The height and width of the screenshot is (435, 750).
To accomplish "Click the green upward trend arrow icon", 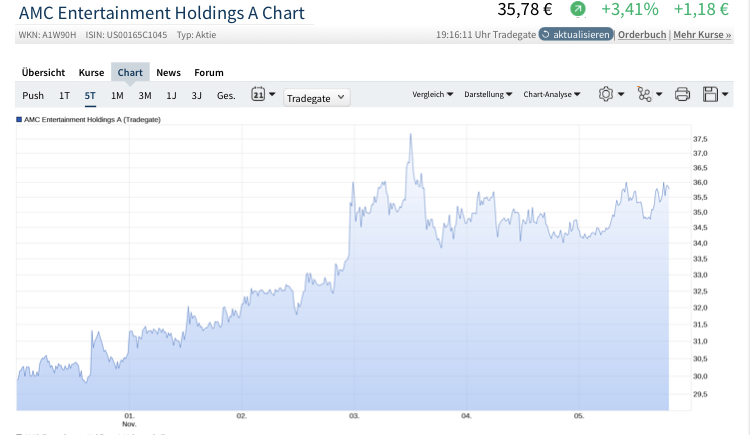I will 577,10.
